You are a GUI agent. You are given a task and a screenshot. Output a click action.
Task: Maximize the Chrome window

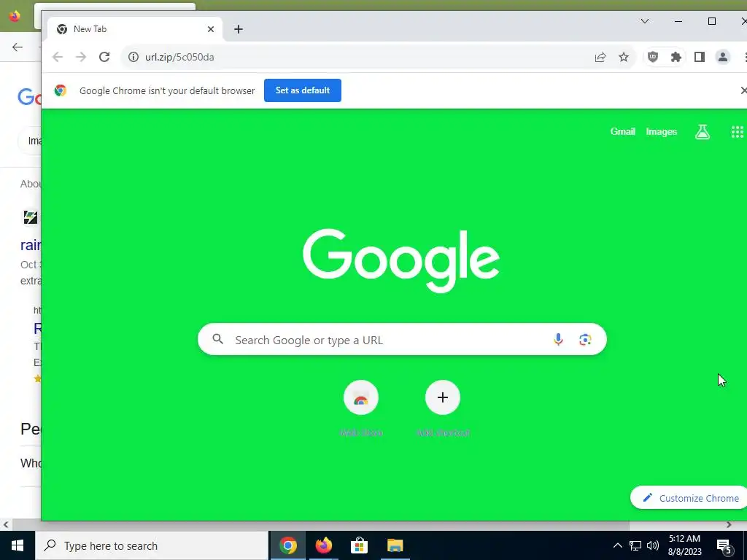tap(712, 21)
